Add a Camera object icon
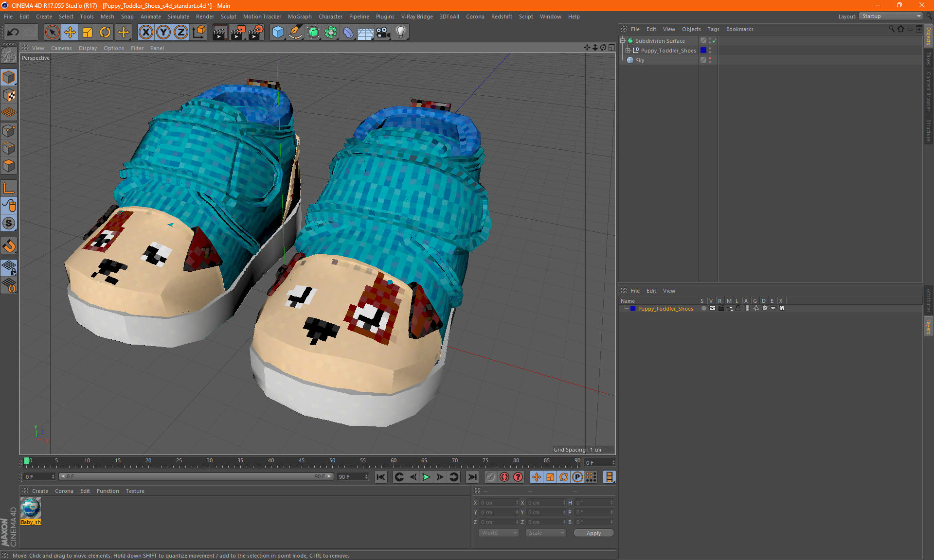This screenshot has width=934, height=560. pos(383,33)
